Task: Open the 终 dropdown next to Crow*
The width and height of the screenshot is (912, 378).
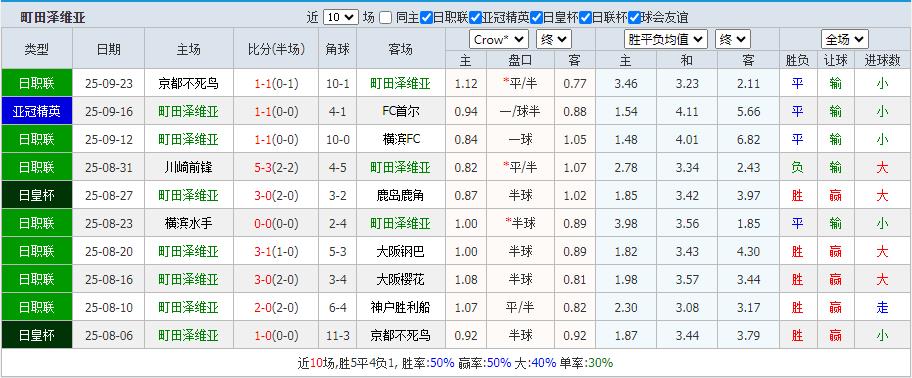Action: click(x=554, y=40)
